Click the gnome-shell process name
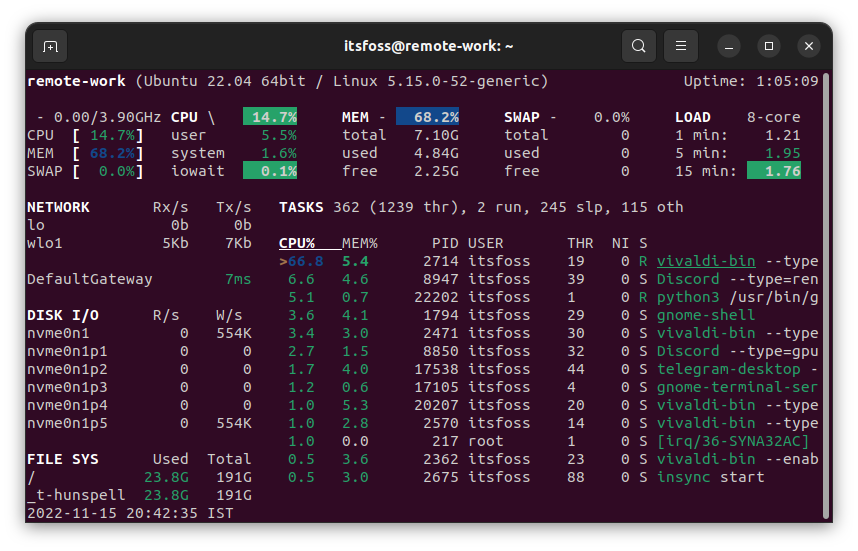The width and height of the screenshot is (858, 551). [x=706, y=315]
